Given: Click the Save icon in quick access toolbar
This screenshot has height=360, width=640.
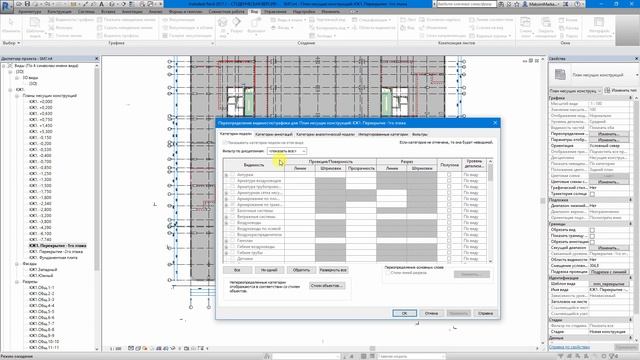Looking at the screenshot, I should [x=28, y=4].
